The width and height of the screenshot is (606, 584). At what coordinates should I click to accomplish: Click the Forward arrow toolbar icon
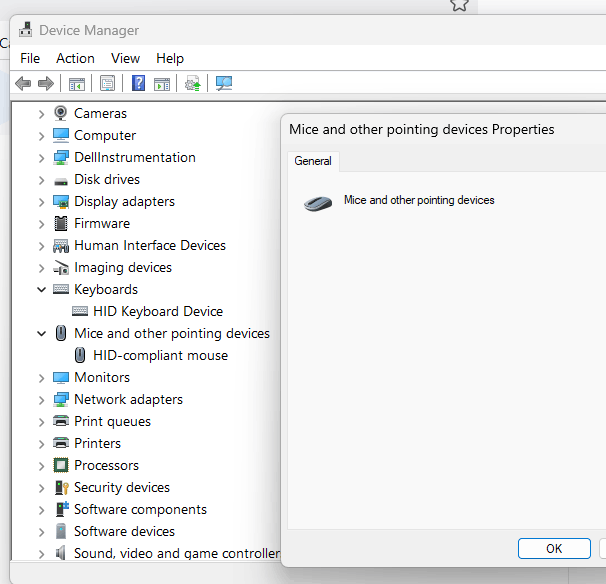46,83
